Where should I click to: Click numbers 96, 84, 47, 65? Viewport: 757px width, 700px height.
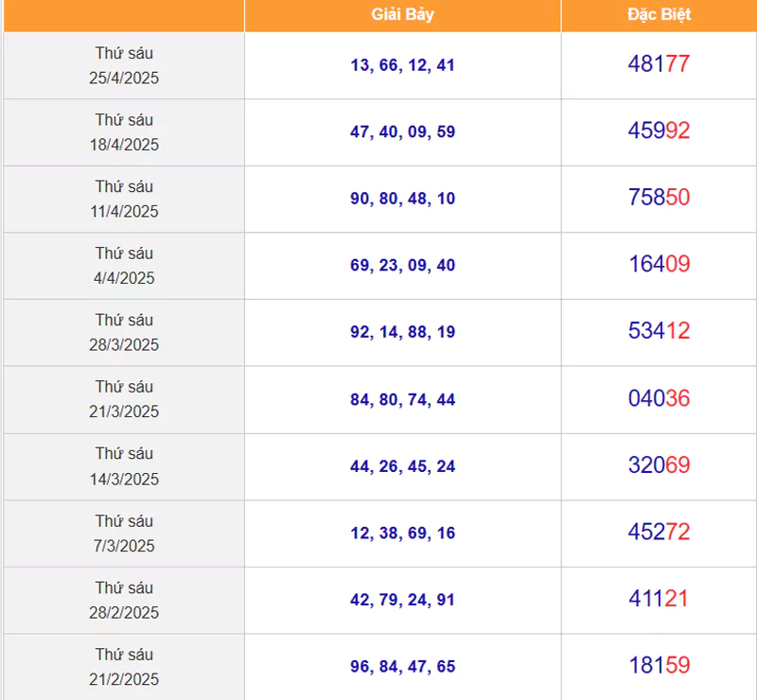[402, 667]
